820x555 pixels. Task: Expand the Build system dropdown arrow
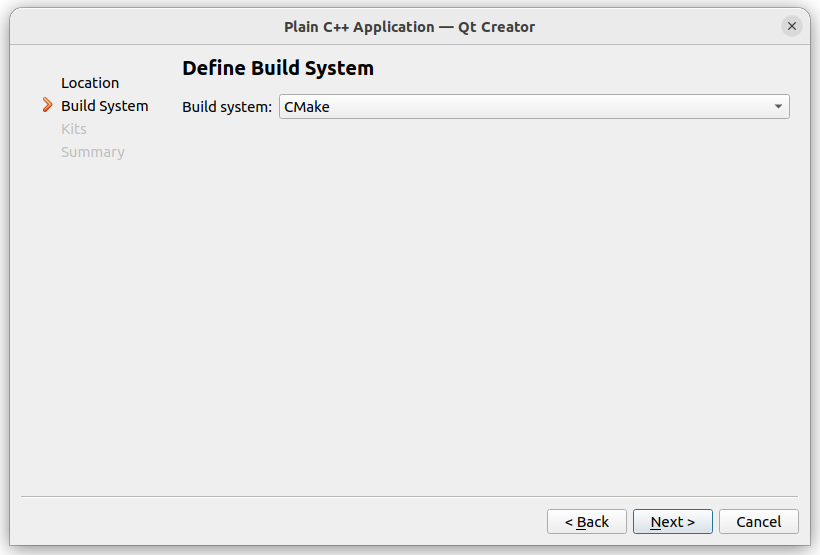(778, 107)
